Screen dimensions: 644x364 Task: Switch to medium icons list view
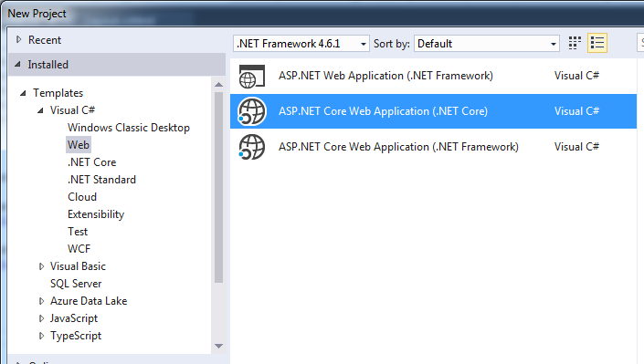[x=597, y=43]
